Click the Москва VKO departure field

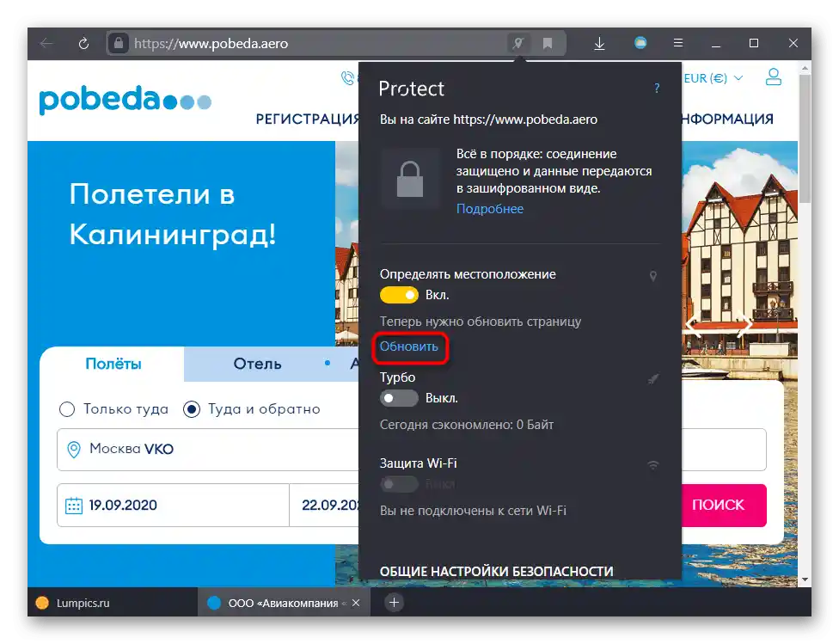point(208,449)
